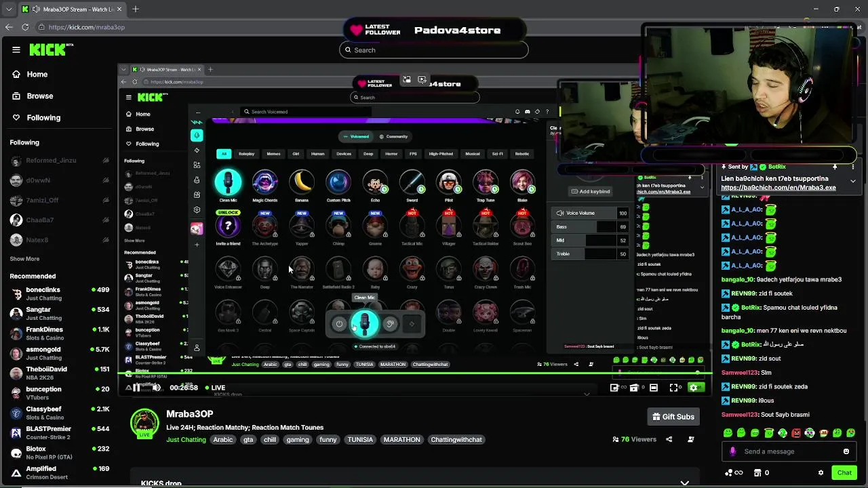Image resolution: width=868 pixels, height=488 pixels.
Task: Select the locked Baby voice
Action: click(375, 270)
